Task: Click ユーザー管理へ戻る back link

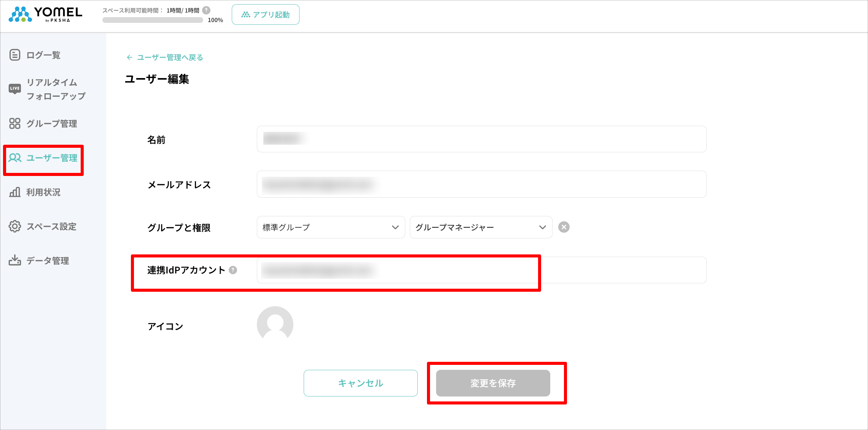Action: click(x=165, y=58)
